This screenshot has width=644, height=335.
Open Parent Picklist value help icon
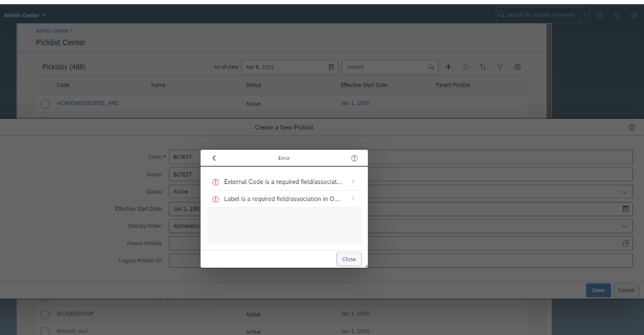point(625,244)
